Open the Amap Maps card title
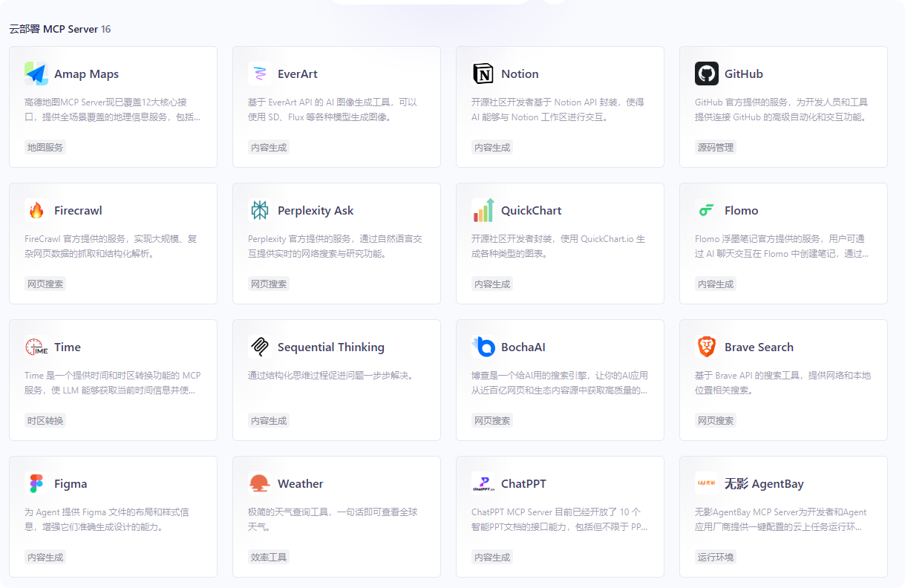Viewport: 905px width, 588px height. pos(86,74)
